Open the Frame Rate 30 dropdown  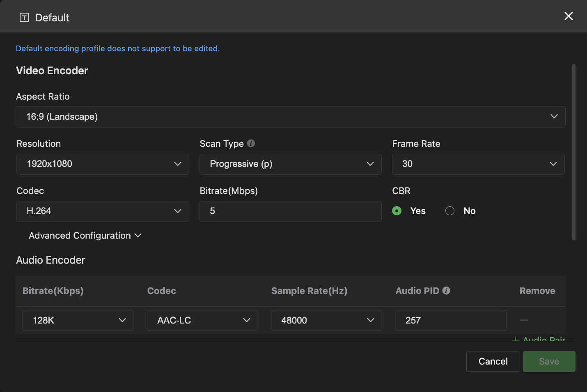point(478,164)
